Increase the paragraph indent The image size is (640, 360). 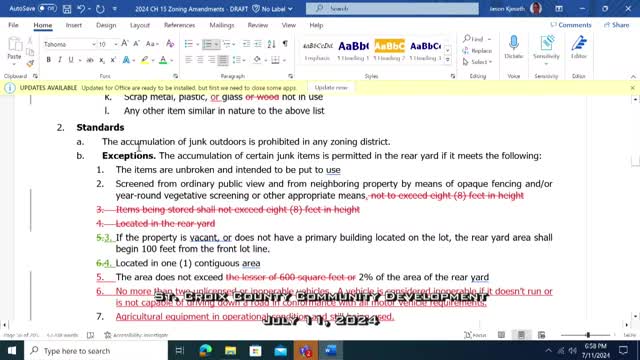[258, 44]
